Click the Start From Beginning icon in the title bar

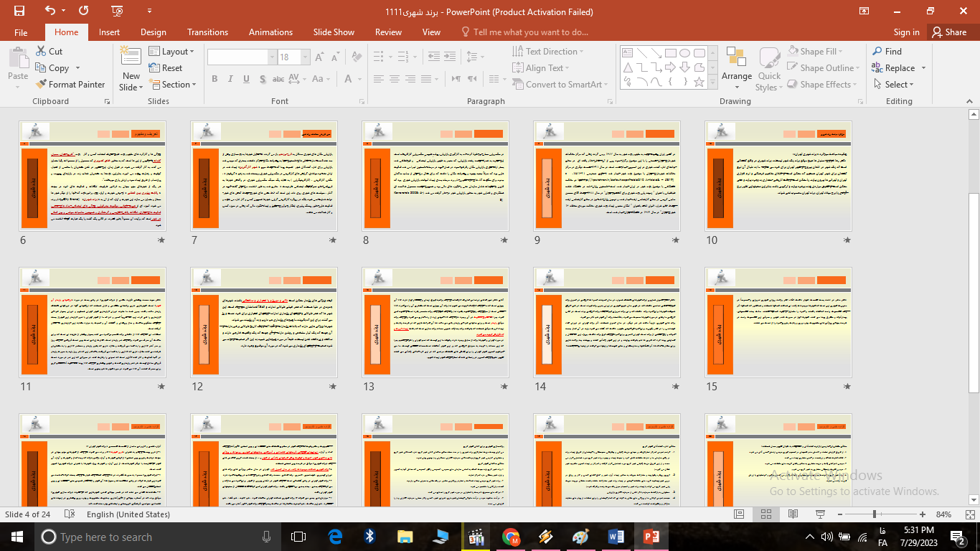point(118,11)
